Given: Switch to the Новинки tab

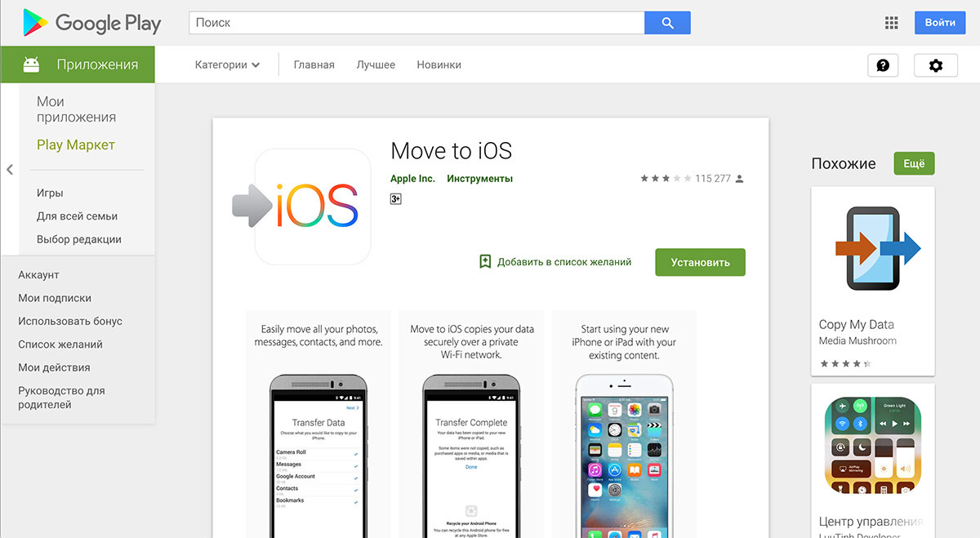Looking at the screenshot, I should 439,64.
